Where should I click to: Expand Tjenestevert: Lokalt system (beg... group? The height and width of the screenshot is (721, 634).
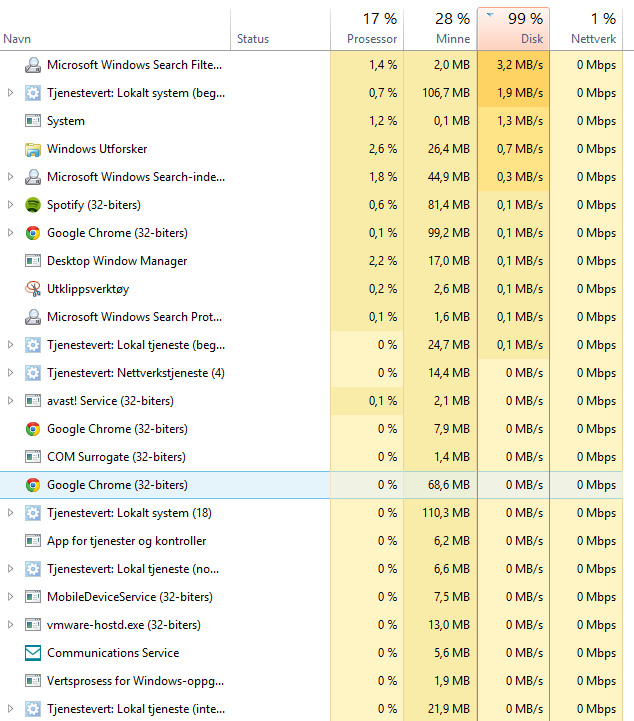tap(10, 93)
